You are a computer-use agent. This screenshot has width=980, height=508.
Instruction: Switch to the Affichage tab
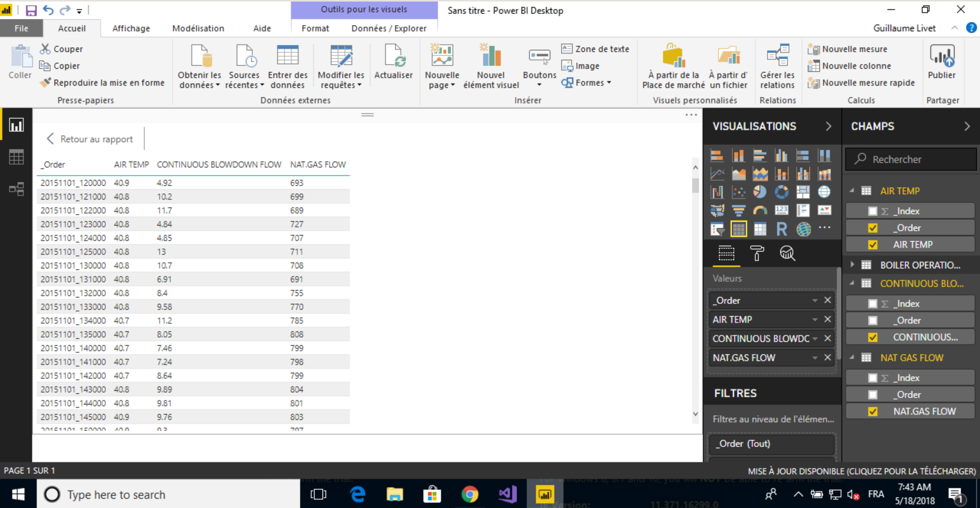(x=131, y=29)
